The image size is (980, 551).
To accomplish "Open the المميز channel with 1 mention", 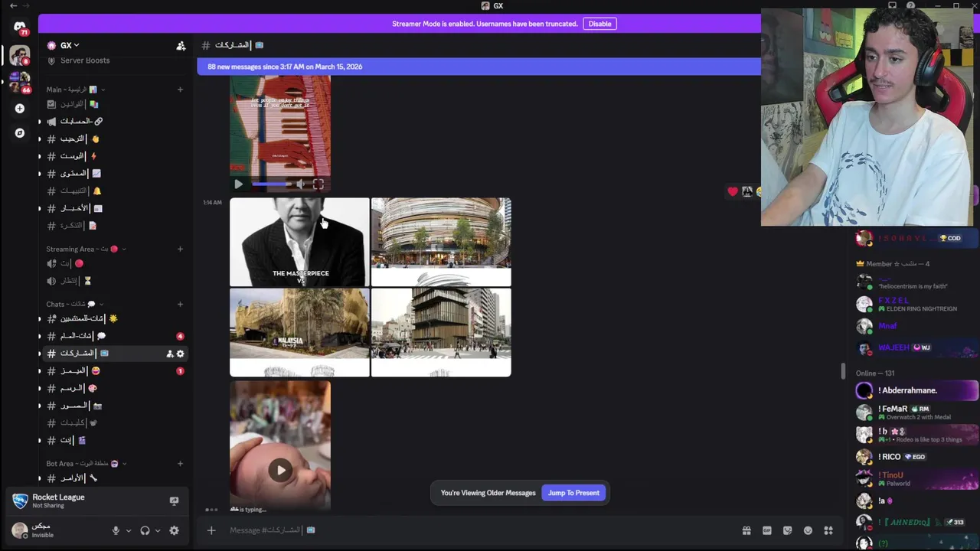I will coord(113,370).
